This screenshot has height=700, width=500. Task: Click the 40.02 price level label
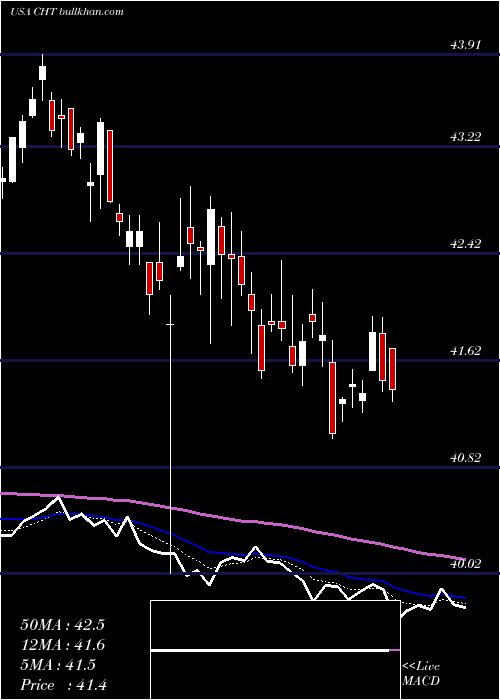point(466,564)
